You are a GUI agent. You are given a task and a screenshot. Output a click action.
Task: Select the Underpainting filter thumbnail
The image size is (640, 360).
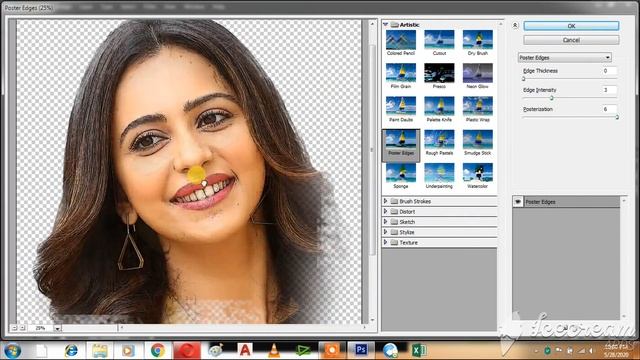[x=439, y=173]
